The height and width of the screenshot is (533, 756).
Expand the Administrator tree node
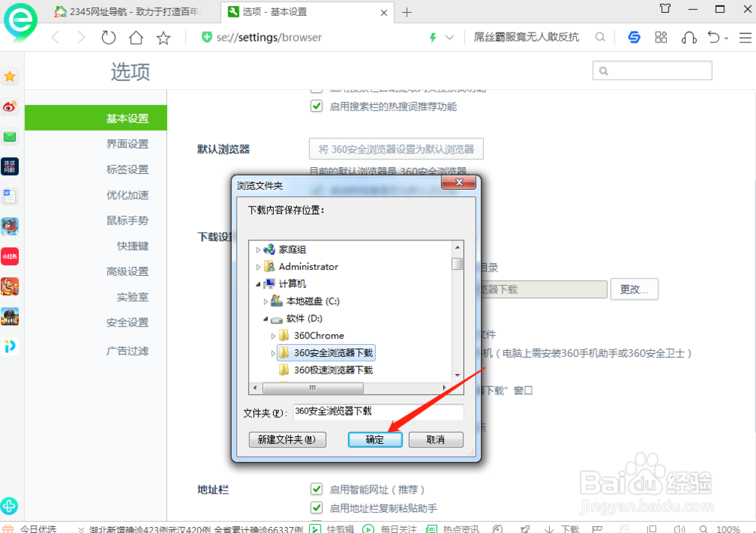point(258,267)
